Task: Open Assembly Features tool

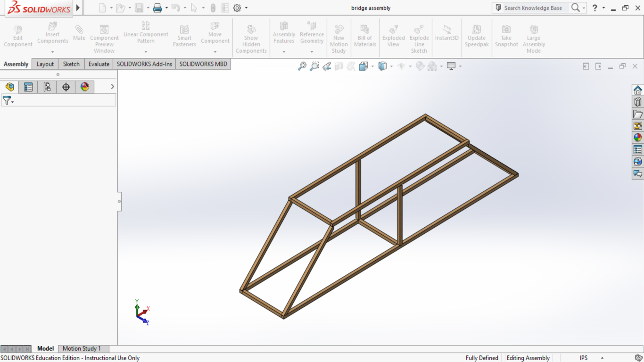Action: pyautogui.click(x=284, y=33)
